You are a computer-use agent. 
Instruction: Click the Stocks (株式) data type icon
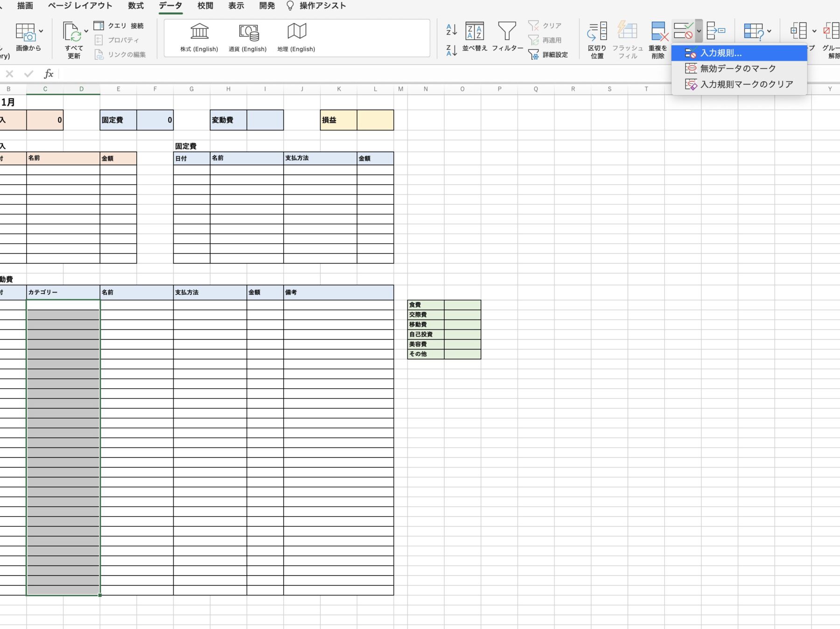click(x=199, y=32)
